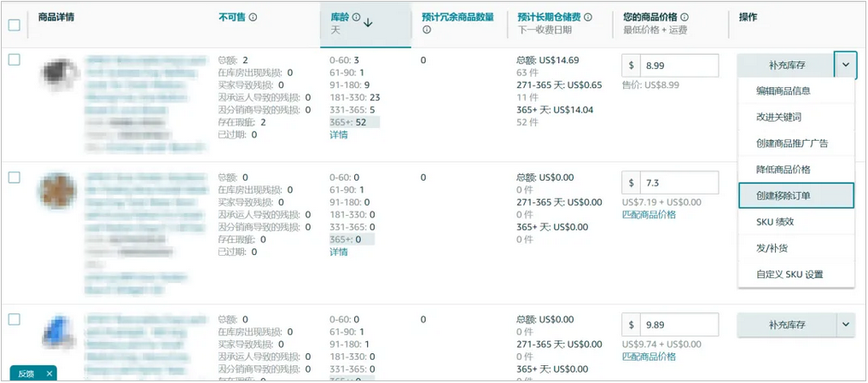The height and width of the screenshot is (383, 868).
Task: Check the first product row checkbox
Action: click(x=15, y=60)
